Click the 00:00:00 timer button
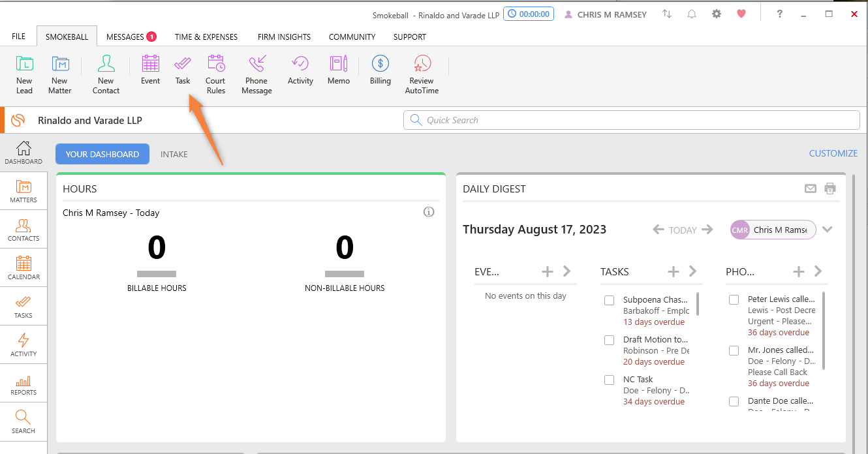The image size is (868, 454). click(529, 14)
